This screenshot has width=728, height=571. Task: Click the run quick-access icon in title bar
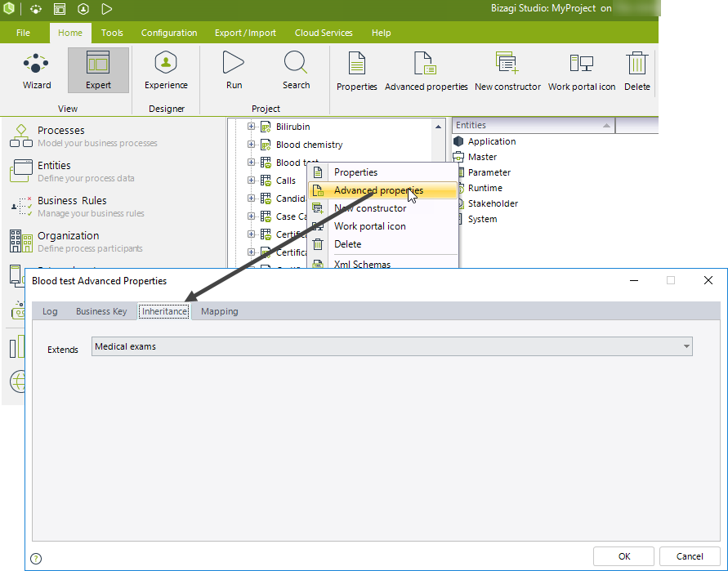(x=107, y=9)
